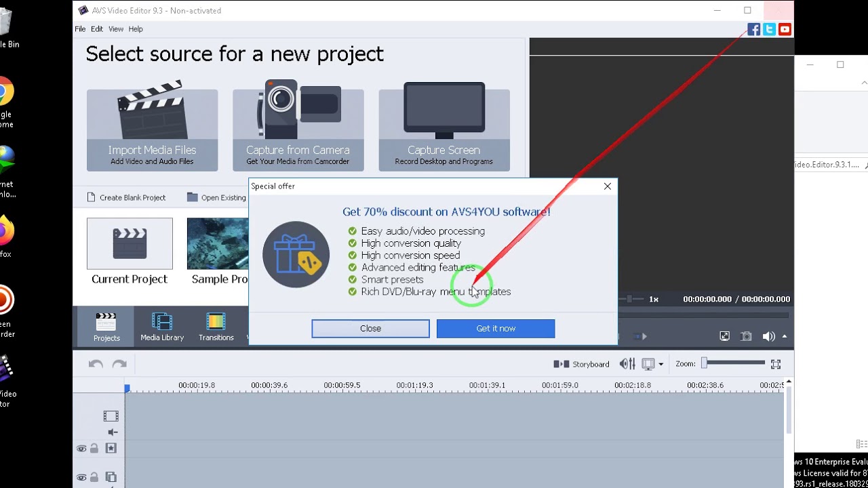Click the playback timecode 00:00:00.000 display

coord(707,299)
